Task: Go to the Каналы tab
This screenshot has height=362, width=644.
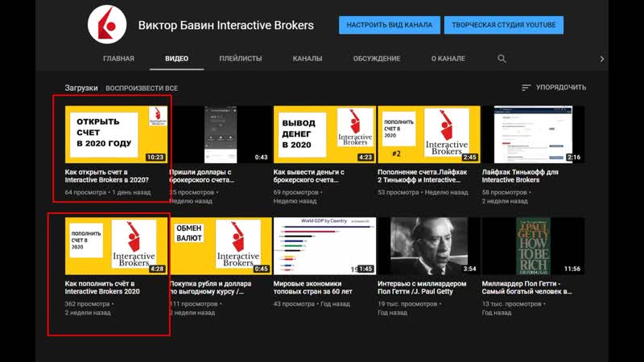Action: [x=308, y=59]
